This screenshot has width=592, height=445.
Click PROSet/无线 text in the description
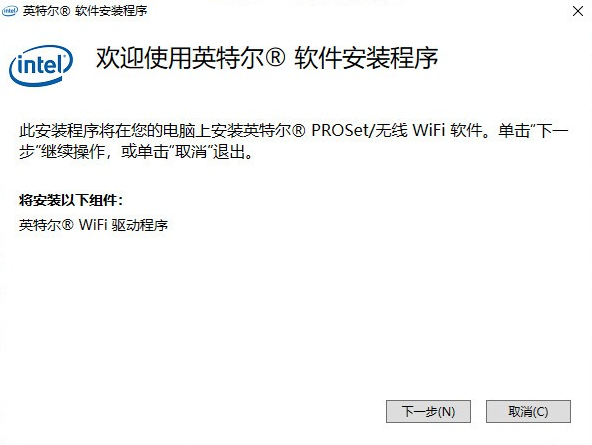(x=359, y=131)
